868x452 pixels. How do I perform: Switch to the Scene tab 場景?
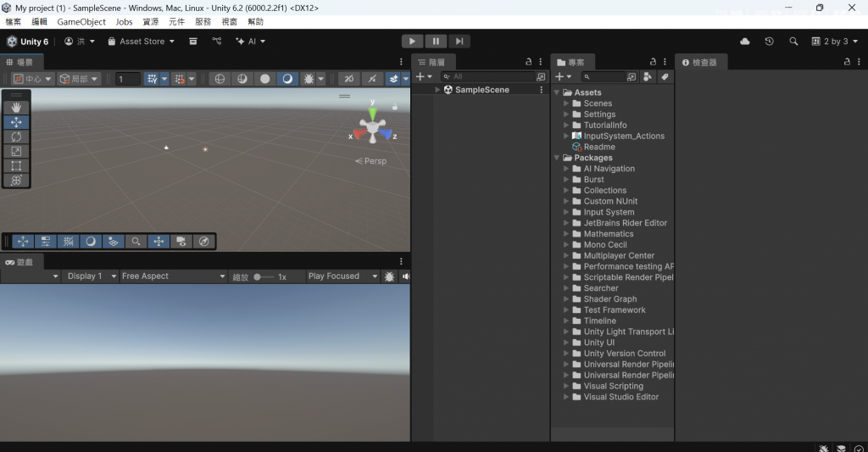pyautogui.click(x=20, y=62)
